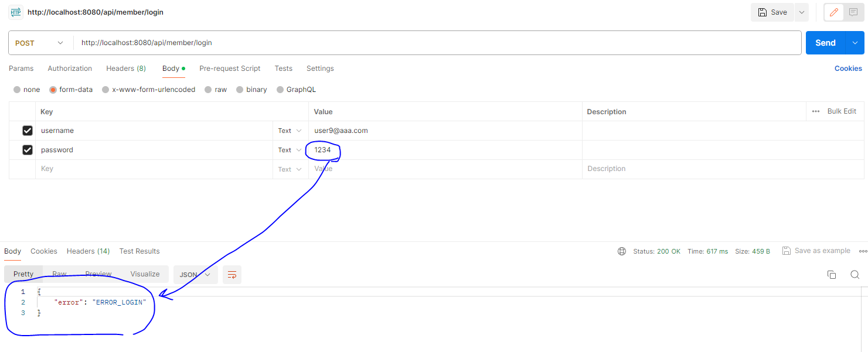Open the Pre-request Script tab

230,69
